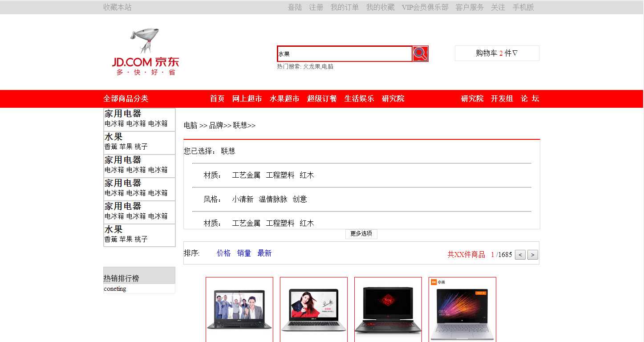Viewport: 644px width, 342px height.
Task: Go to 我的收藏
Action: (x=381, y=7)
